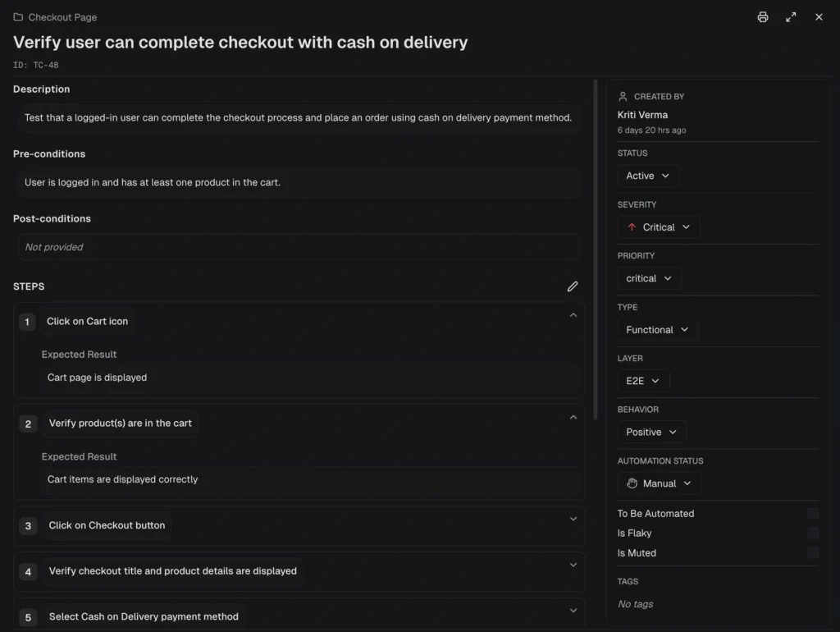Click the Checkout Page folder icon
840x632 pixels.
[18, 17]
